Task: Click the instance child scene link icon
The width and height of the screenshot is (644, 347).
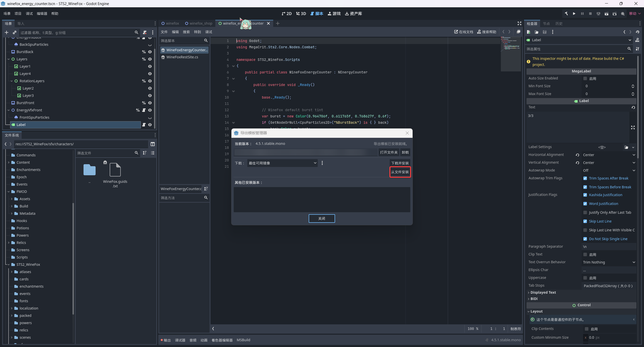Action: pyautogui.click(x=15, y=32)
